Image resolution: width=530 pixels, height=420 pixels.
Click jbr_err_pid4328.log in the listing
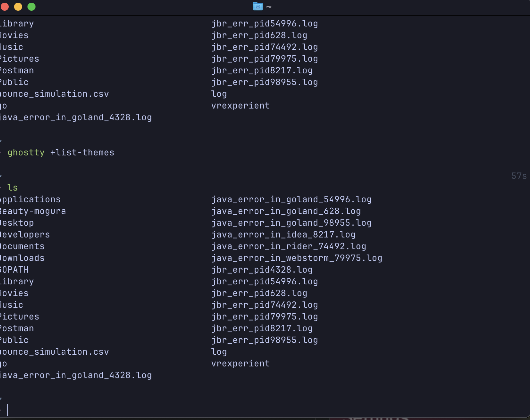coord(262,270)
